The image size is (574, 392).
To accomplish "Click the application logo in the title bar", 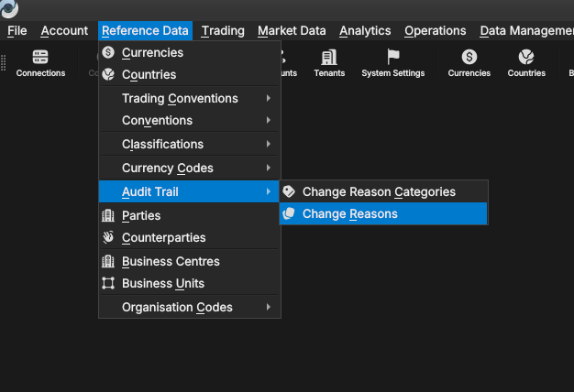I will click(x=9, y=9).
